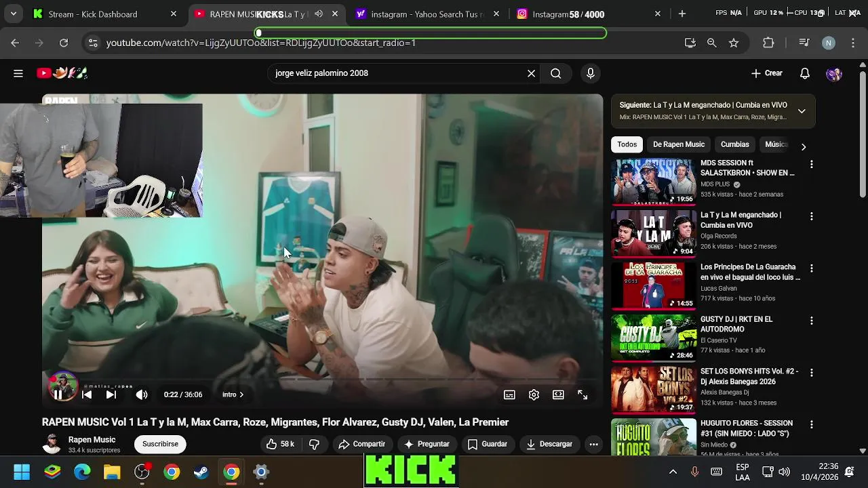Open a new browser tab
The image size is (868, 488).
pyautogui.click(x=682, y=14)
